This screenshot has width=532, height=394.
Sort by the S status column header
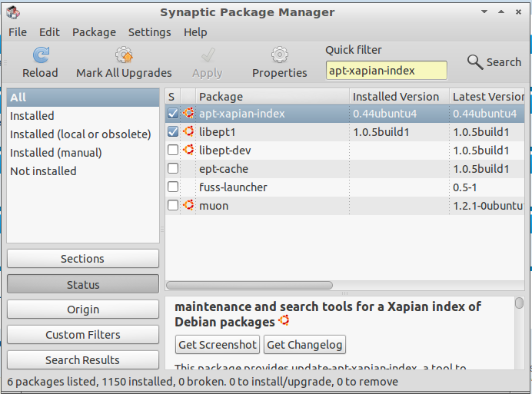click(173, 97)
